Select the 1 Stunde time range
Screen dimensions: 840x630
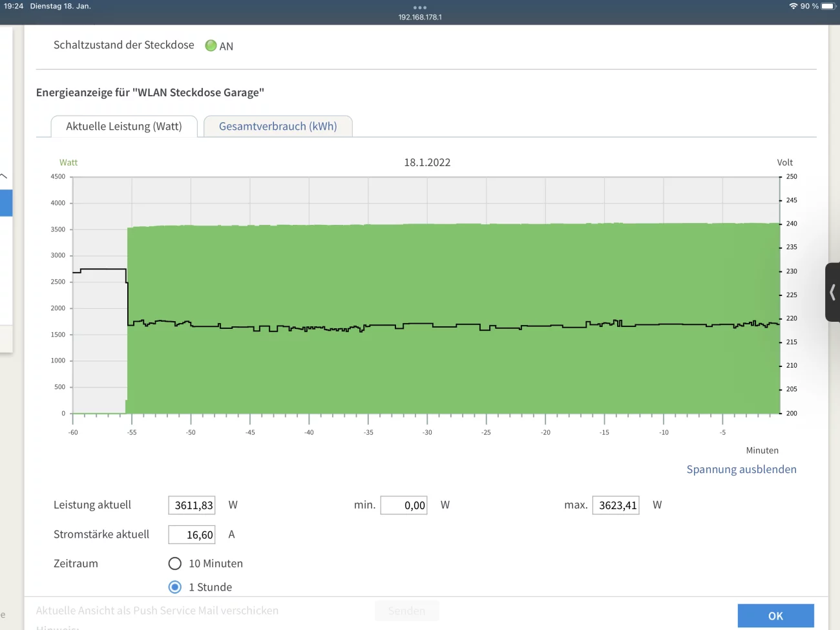pyautogui.click(x=175, y=587)
